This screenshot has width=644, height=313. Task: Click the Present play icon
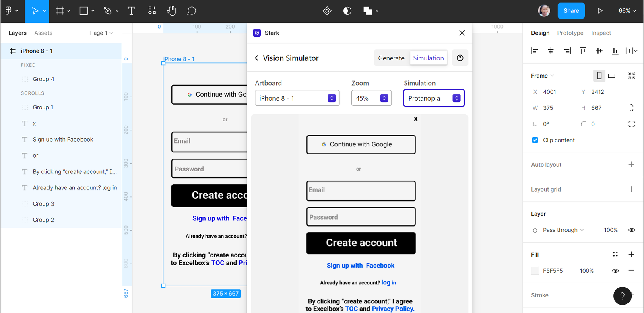pos(600,11)
